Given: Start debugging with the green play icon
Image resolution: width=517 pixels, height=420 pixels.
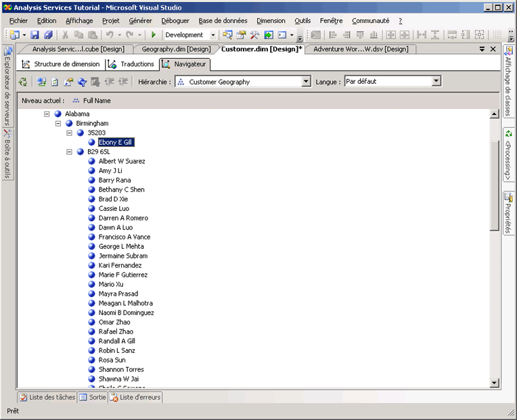Looking at the screenshot, I should (154, 34).
